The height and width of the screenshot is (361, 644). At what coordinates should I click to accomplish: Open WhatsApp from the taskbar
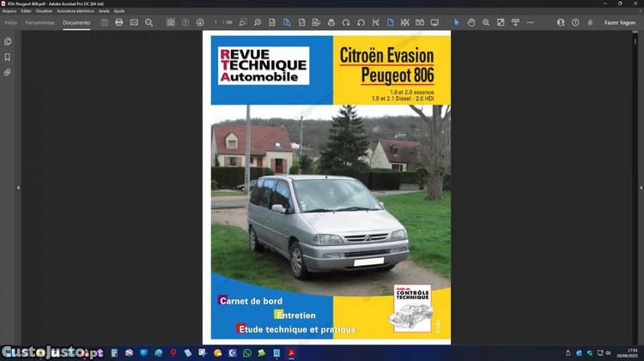tap(247, 352)
